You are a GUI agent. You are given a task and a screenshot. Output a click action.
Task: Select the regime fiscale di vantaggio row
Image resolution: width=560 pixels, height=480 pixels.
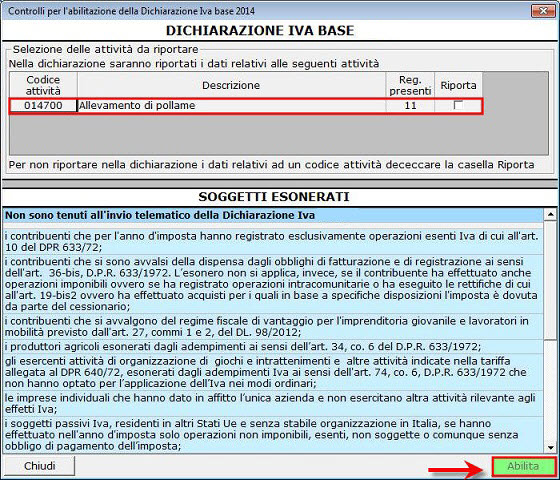273,326
